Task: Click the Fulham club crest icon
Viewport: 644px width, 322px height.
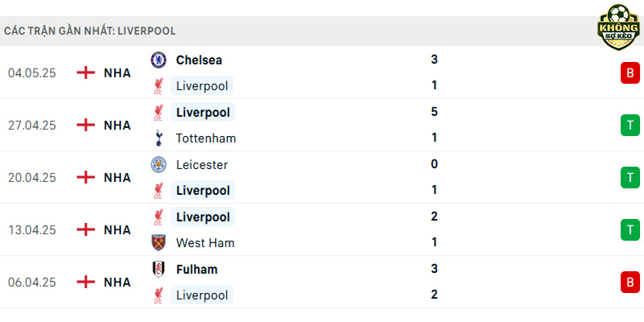Action: pos(158,270)
